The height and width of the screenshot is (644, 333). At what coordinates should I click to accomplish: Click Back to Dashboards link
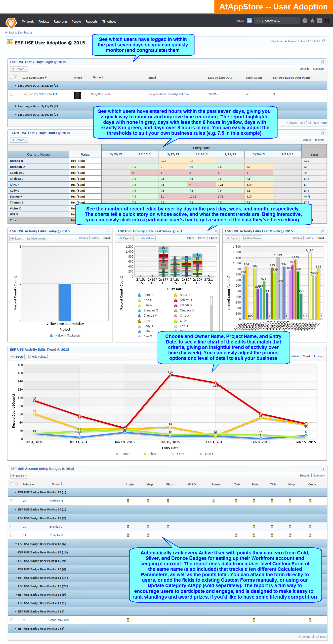pos(20,33)
